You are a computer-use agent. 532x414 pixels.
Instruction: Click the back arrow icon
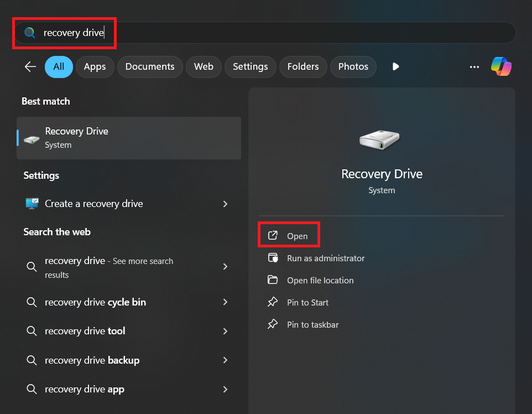coord(30,66)
